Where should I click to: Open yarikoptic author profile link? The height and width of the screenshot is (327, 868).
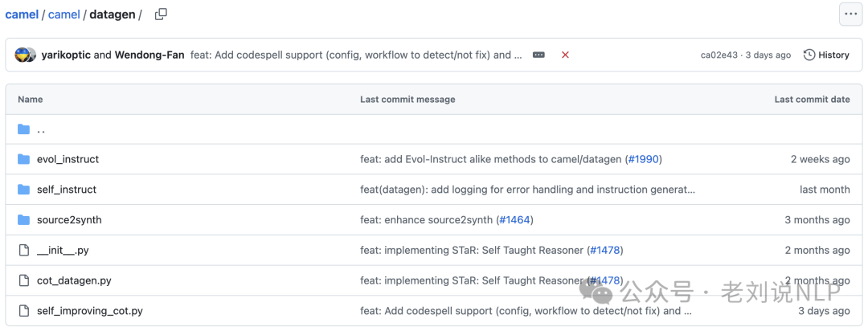67,55
